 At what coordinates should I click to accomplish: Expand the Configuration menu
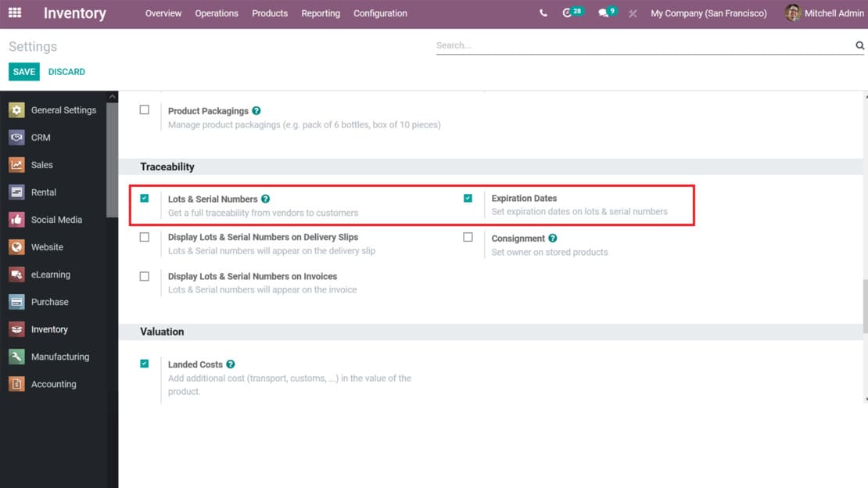pyautogui.click(x=380, y=13)
